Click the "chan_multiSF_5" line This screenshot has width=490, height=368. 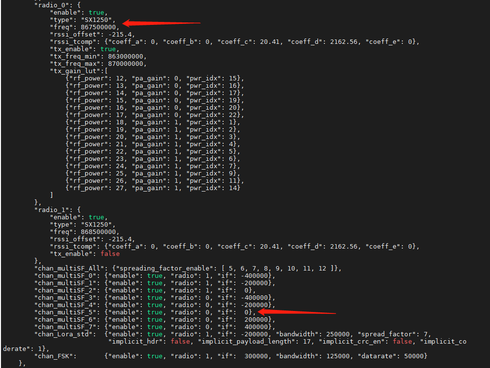point(145,312)
